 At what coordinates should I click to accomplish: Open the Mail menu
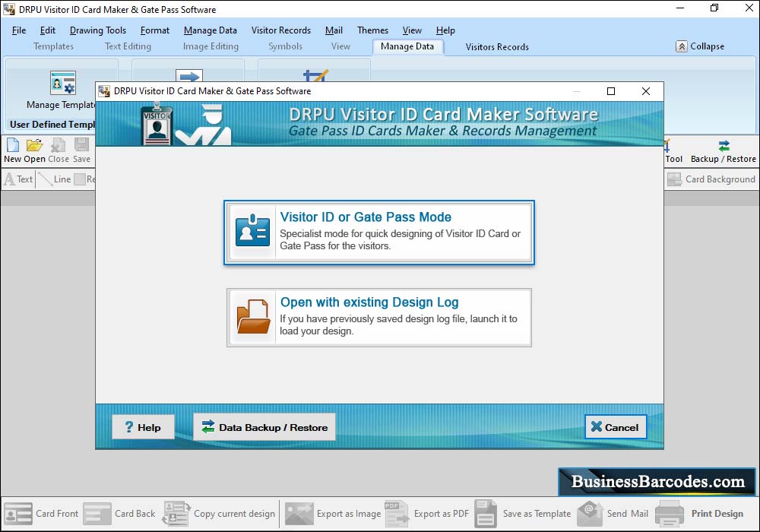334,30
